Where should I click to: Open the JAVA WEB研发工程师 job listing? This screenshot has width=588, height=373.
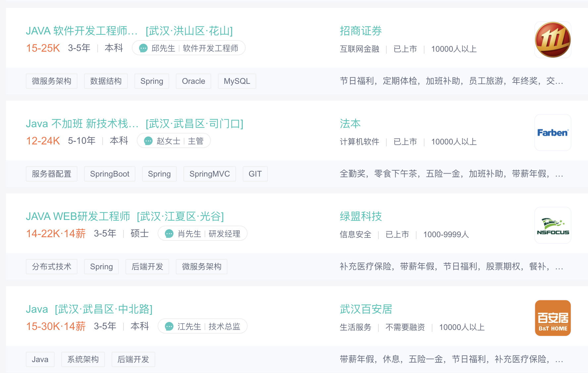[x=78, y=217]
